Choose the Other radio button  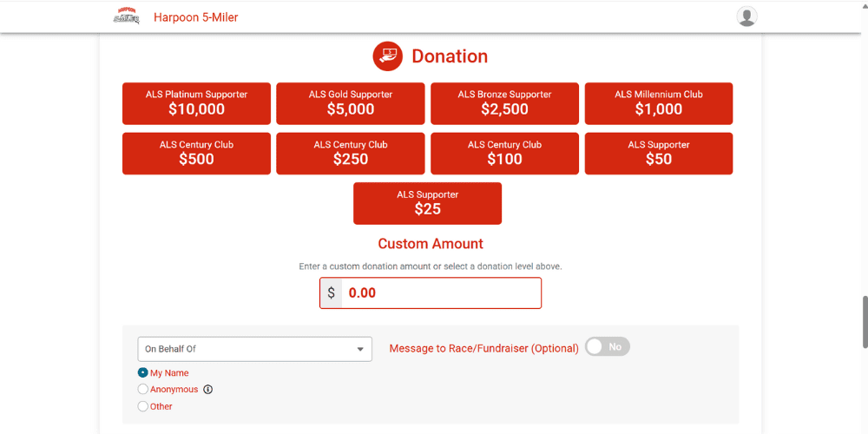[x=143, y=406]
